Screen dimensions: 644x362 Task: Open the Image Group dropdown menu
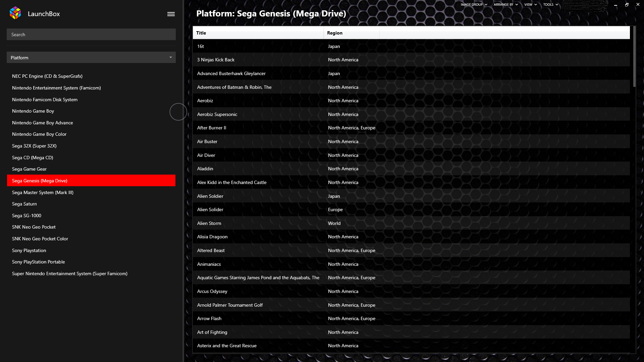tap(474, 5)
